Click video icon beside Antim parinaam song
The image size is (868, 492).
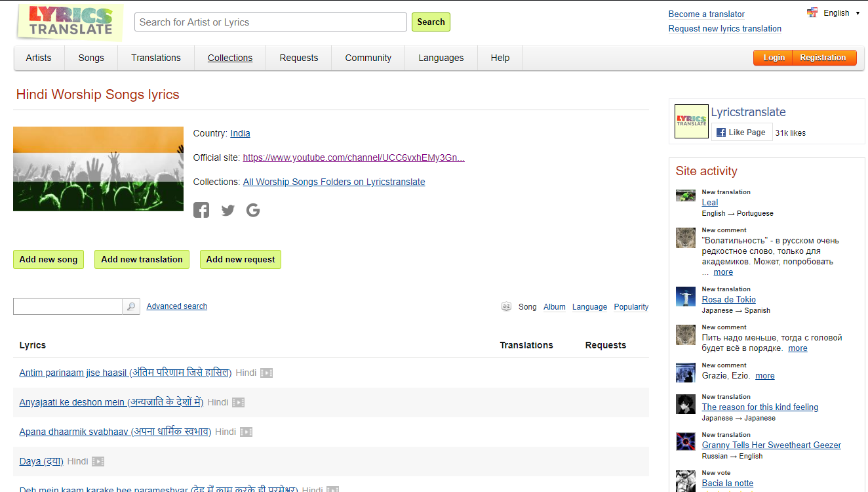click(x=266, y=373)
